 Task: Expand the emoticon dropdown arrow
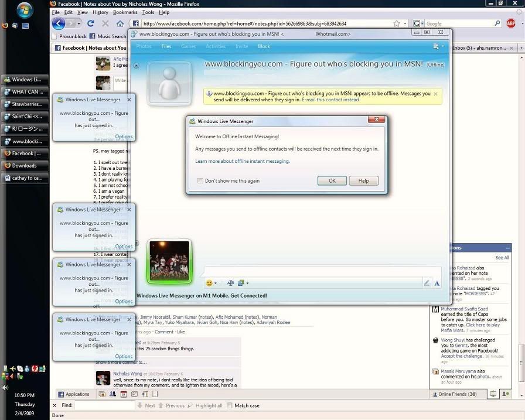(215, 283)
